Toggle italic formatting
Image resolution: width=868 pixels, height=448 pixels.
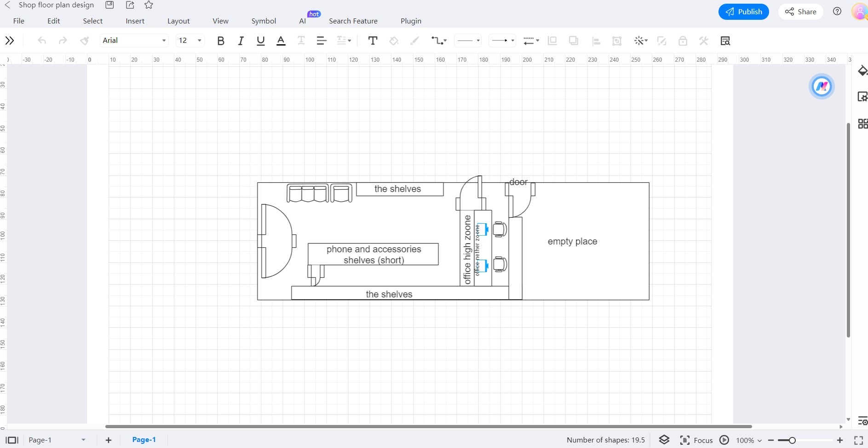(241, 41)
